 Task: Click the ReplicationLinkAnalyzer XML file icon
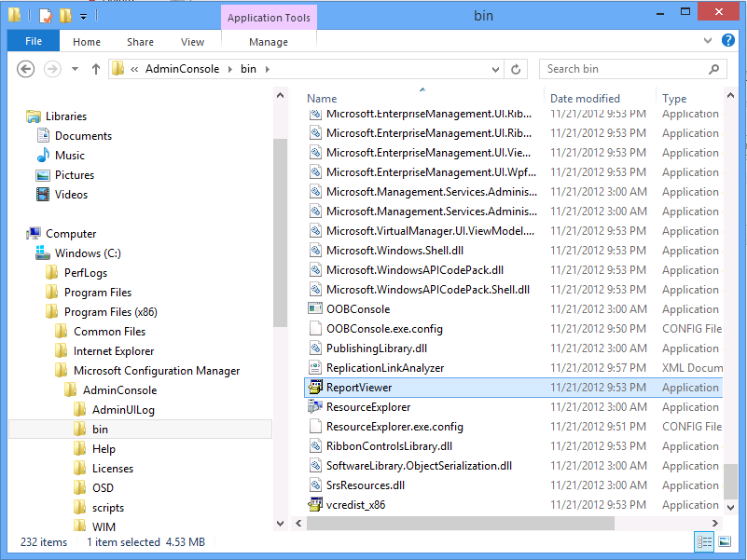pyautogui.click(x=315, y=368)
